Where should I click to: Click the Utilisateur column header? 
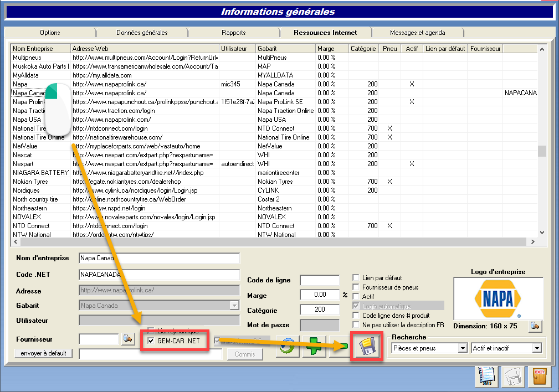pos(238,49)
